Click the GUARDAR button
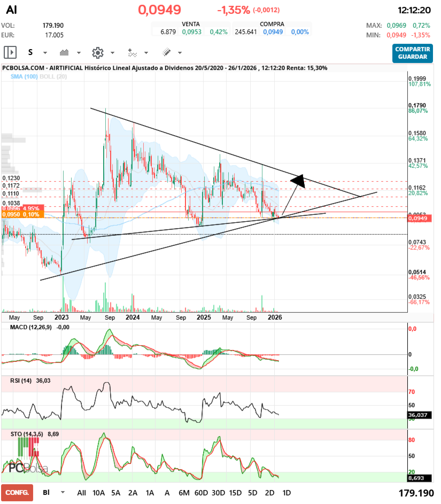Viewport: 441px width, 504px height. click(x=412, y=58)
